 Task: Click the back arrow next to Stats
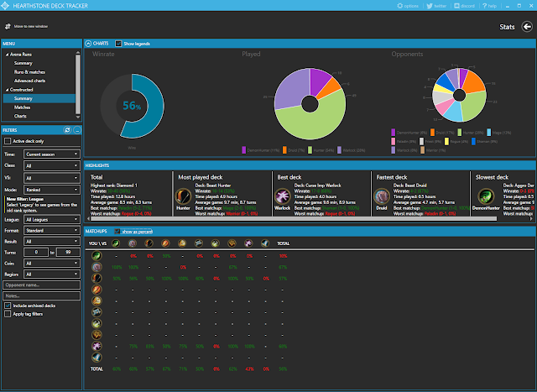click(527, 27)
